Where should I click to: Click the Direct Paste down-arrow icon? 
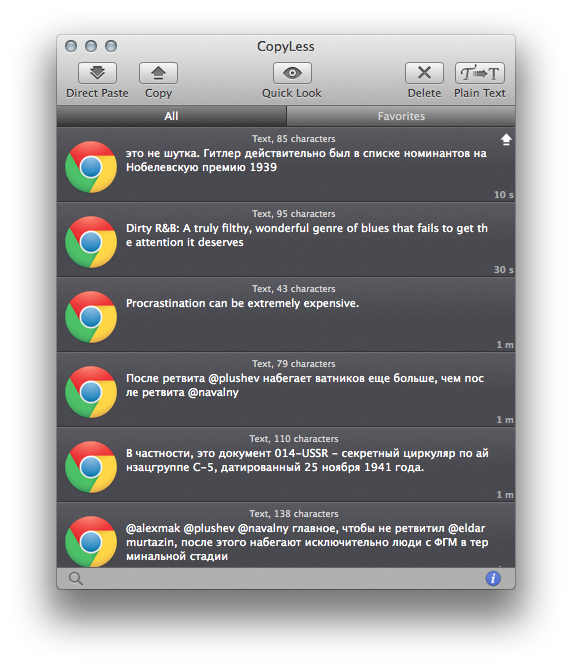point(97,73)
